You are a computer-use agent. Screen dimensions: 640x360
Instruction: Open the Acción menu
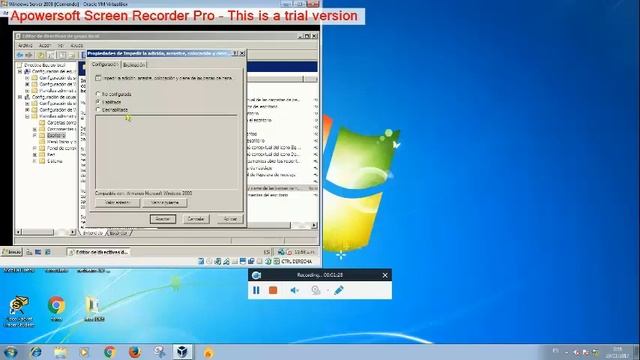pyautogui.click(x=45, y=45)
